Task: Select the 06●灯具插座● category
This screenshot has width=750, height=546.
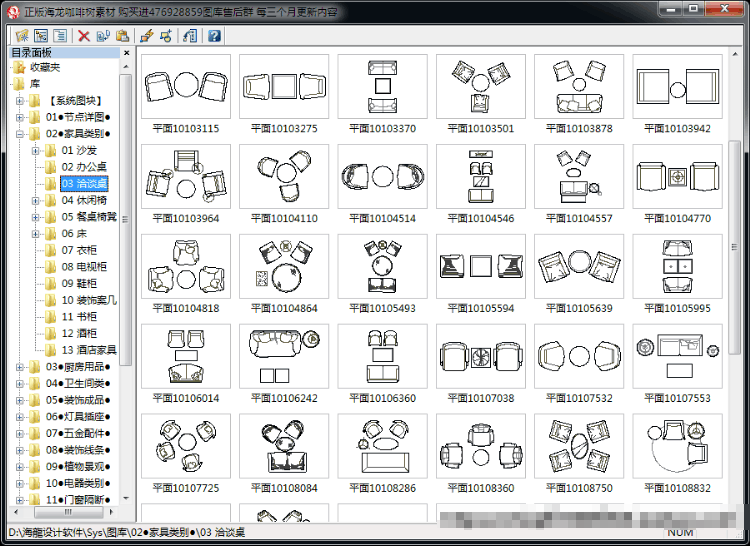Action: [x=78, y=416]
